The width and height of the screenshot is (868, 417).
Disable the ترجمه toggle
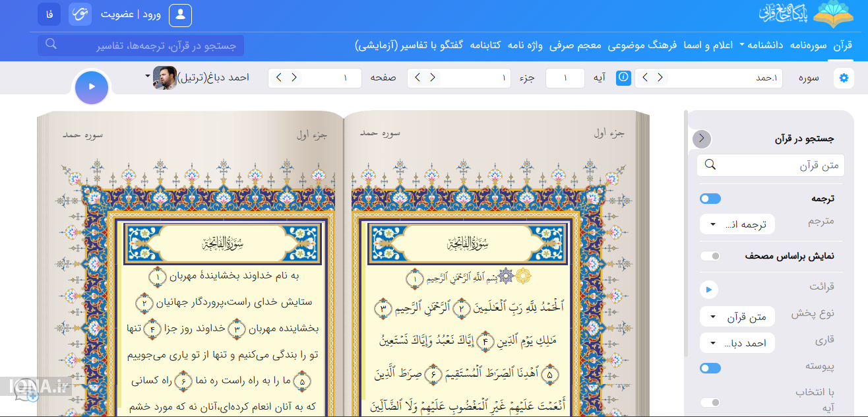click(x=711, y=198)
